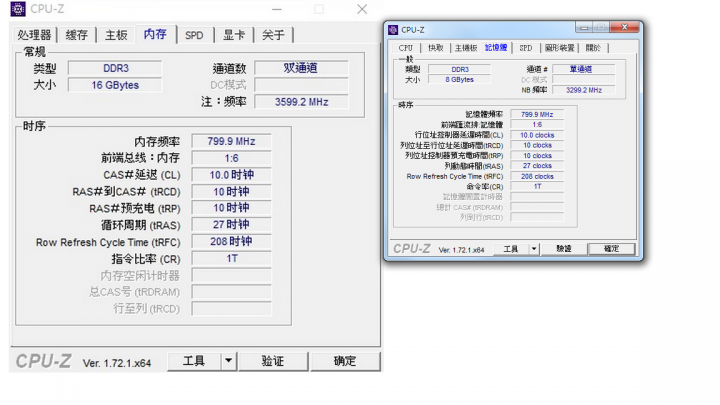Minimize the right CPU-Z window
720x405 pixels.
tap(584, 28)
